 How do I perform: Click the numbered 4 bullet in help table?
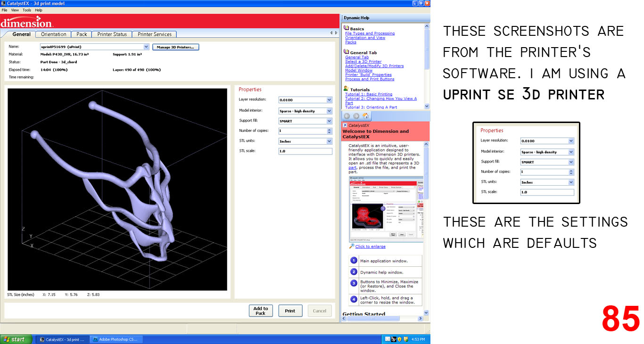[354, 299]
